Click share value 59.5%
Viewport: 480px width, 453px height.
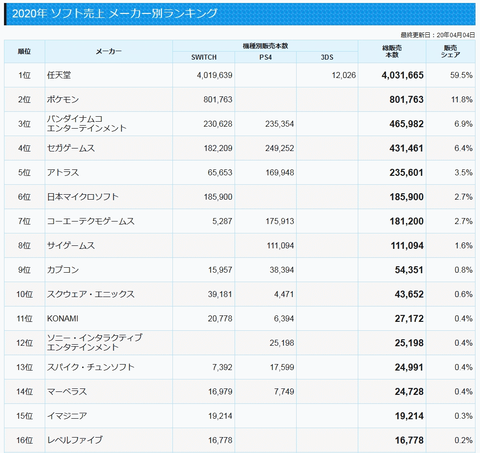tap(461, 75)
